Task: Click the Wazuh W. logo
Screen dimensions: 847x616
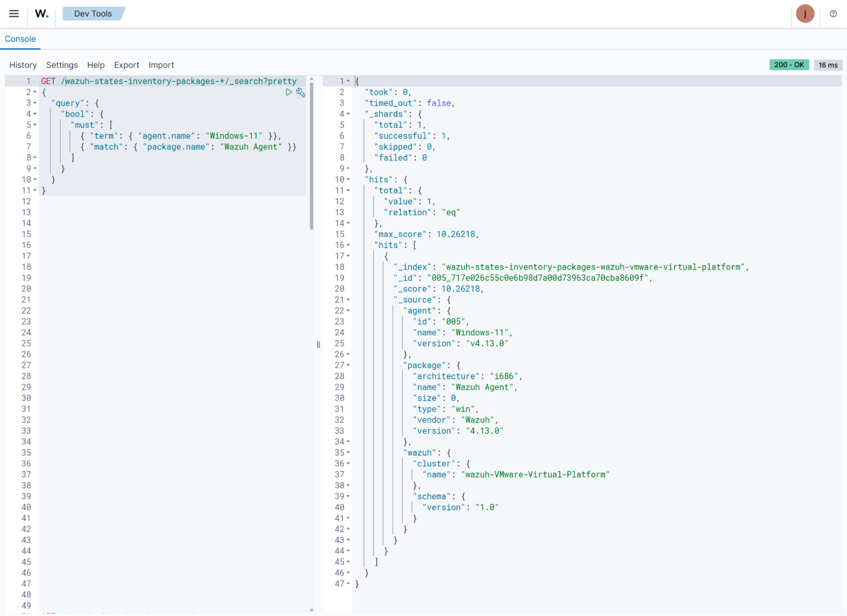Action: click(x=42, y=14)
